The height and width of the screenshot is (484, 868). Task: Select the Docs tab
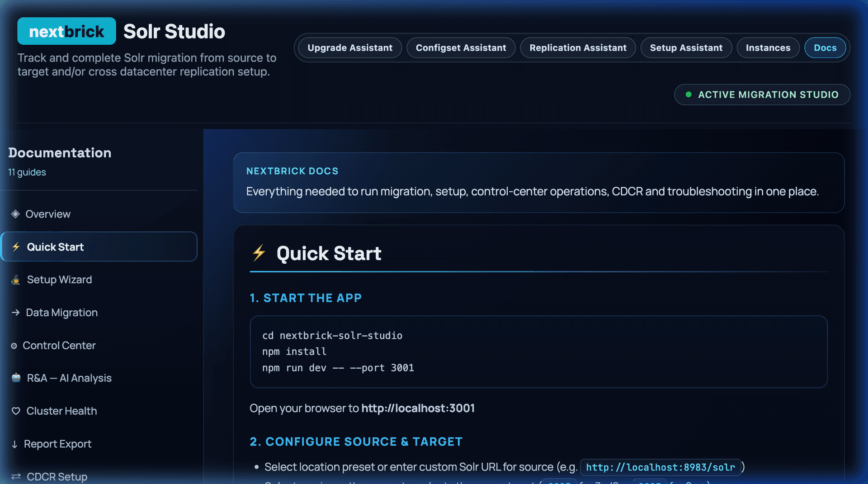point(825,48)
